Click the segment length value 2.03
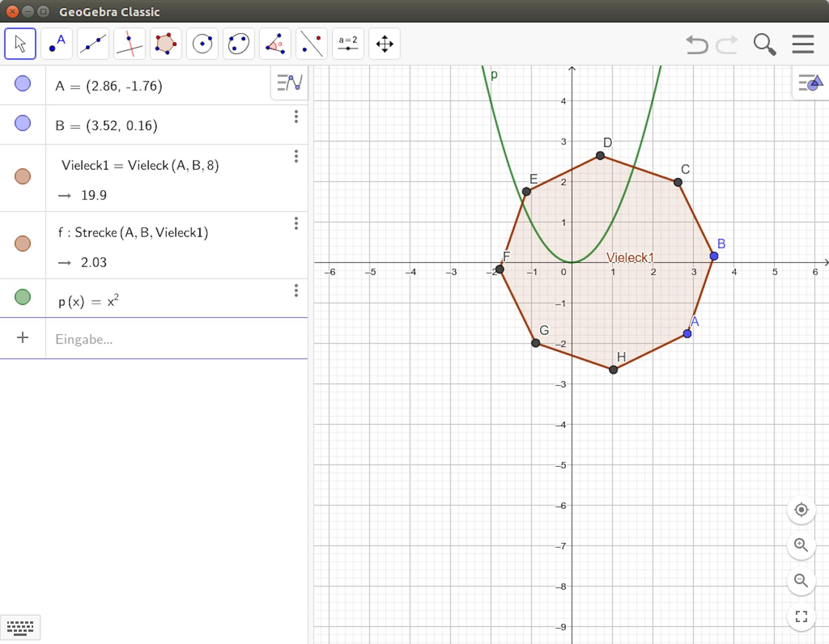 click(94, 263)
